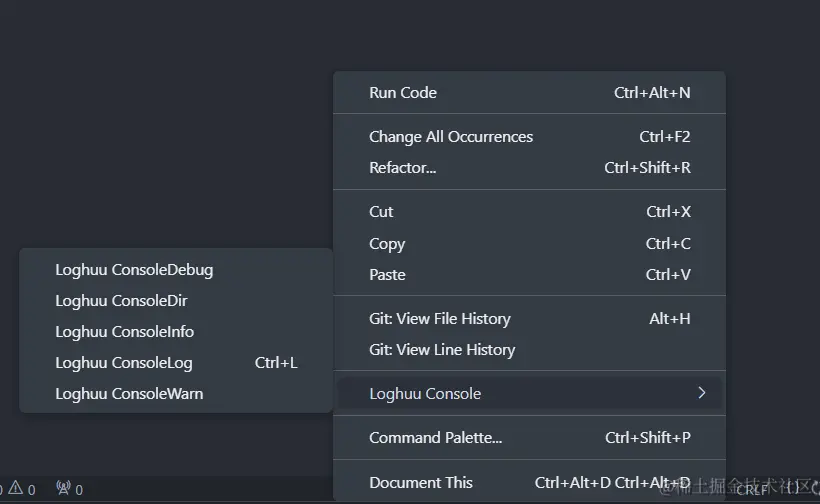The height and width of the screenshot is (504, 820).
Task: Select Run Code from context menu
Action: [529, 93]
